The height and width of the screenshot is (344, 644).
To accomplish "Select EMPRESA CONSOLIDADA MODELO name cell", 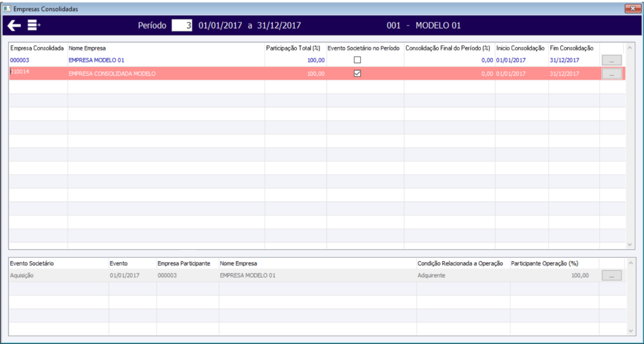I will (112, 74).
